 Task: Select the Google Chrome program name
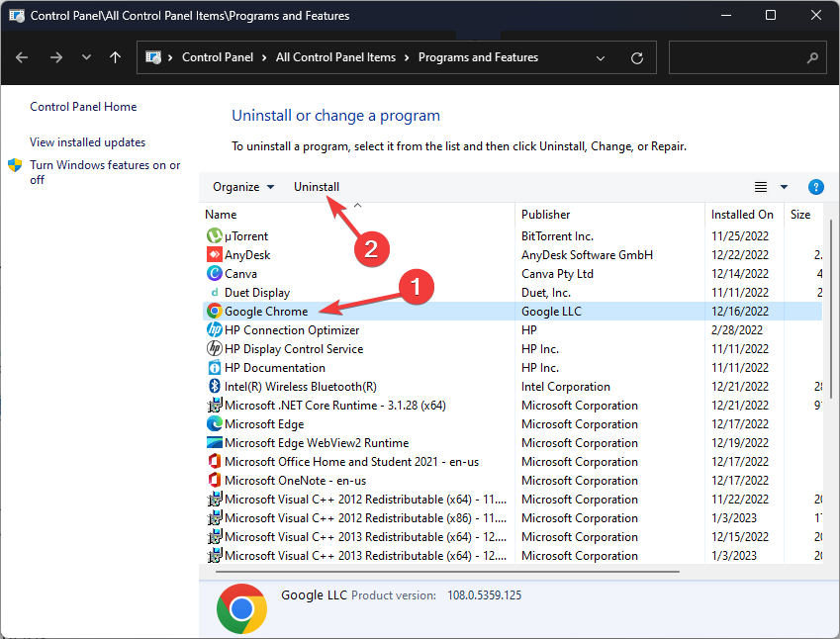coord(266,312)
